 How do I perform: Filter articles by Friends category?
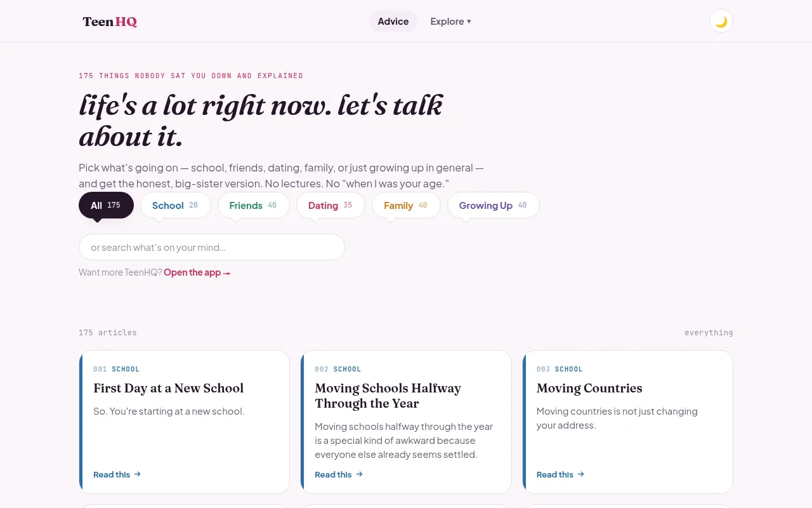(253, 205)
